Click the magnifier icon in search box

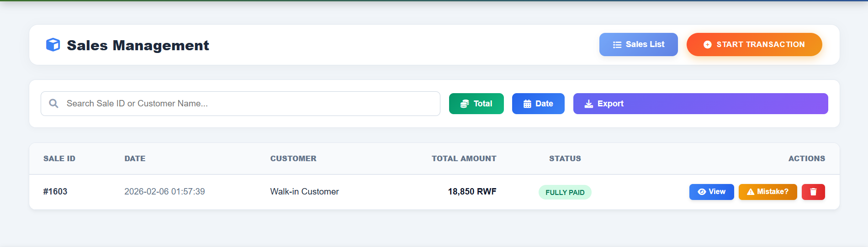coord(53,104)
